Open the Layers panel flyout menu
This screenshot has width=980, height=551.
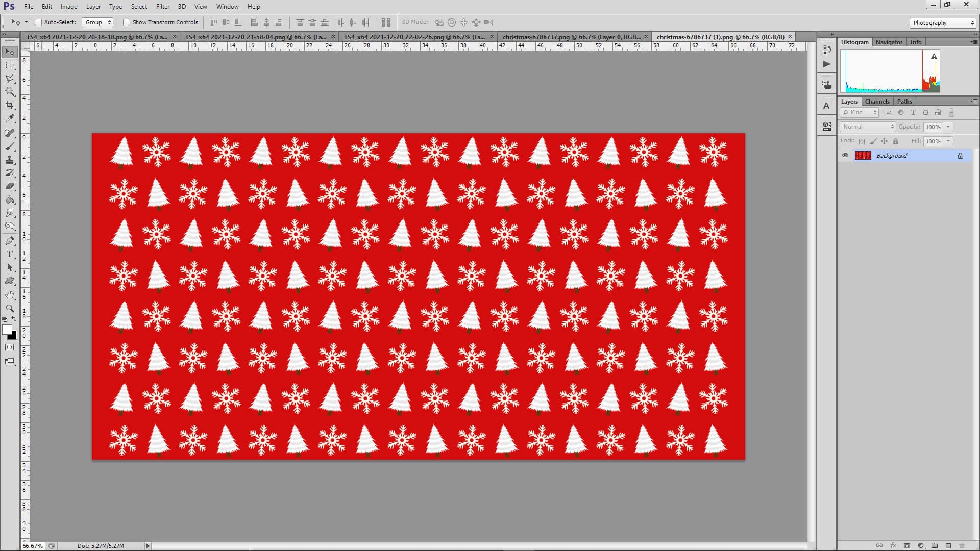(x=973, y=102)
